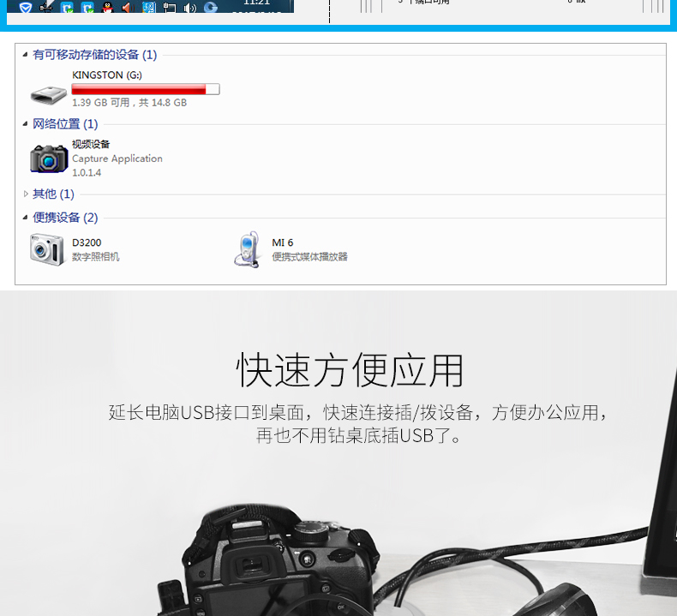Click the QQ penguin tray icon
This screenshot has width=677, height=616.
[x=107, y=6]
